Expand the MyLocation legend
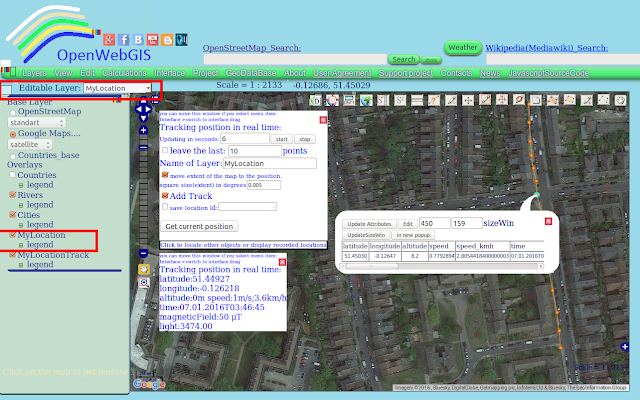The width and height of the screenshot is (640, 400). click(x=21, y=246)
